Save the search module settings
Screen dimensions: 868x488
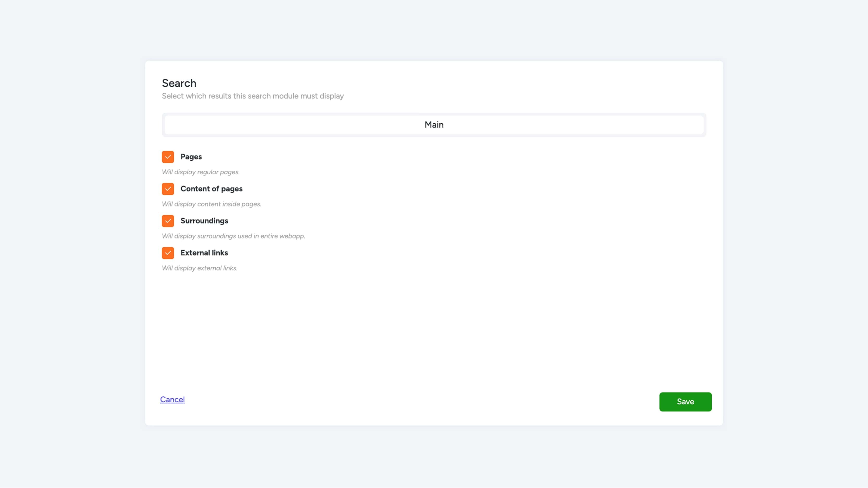click(685, 402)
